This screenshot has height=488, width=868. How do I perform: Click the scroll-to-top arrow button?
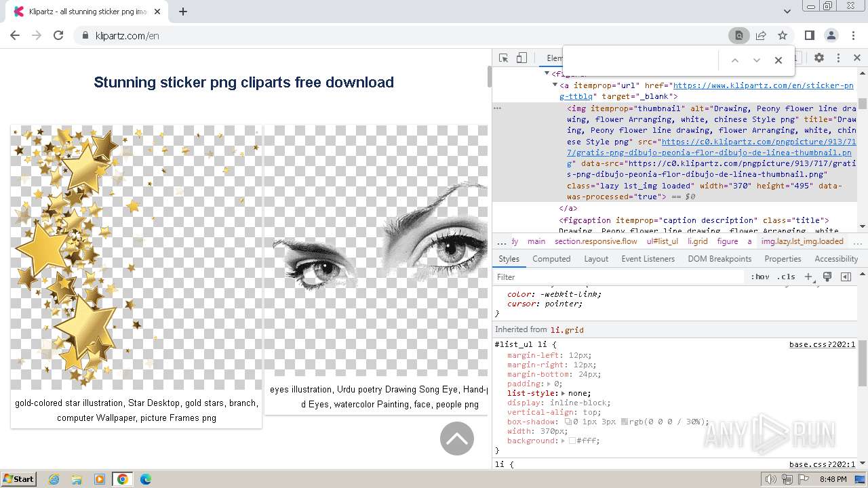pos(457,439)
